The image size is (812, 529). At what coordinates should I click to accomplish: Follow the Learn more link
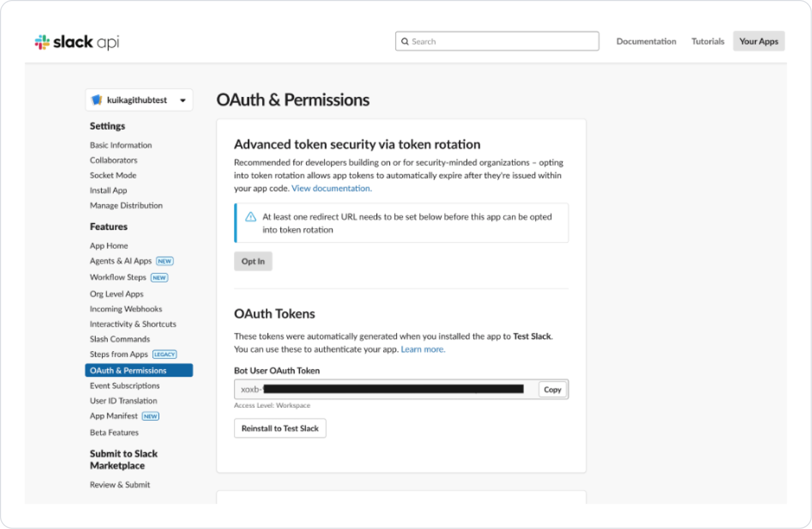pyautogui.click(x=423, y=349)
